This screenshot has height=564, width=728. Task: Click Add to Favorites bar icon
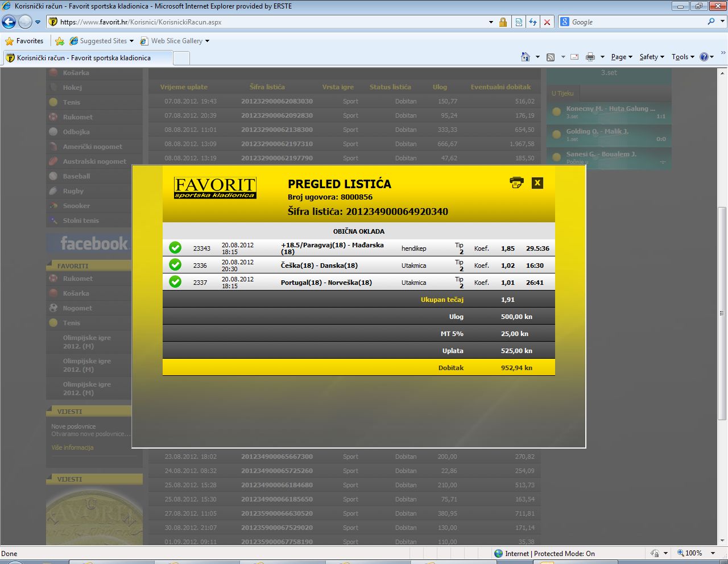[x=60, y=41]
